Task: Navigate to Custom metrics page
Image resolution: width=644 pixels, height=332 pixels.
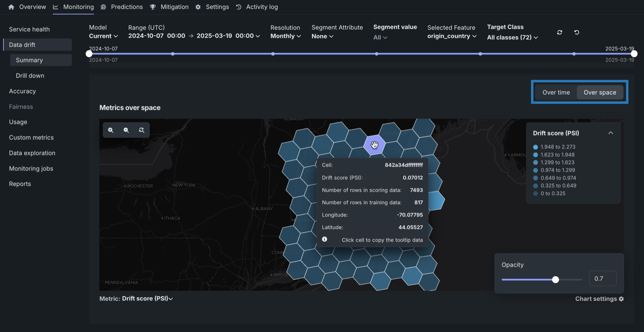Action: tap(31, 137)
